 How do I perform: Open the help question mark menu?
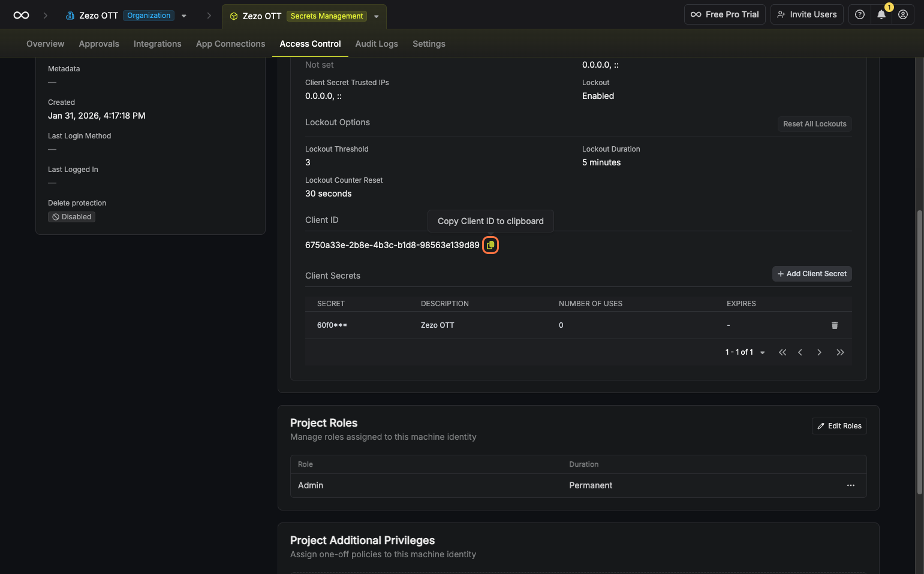coord(859,15)
